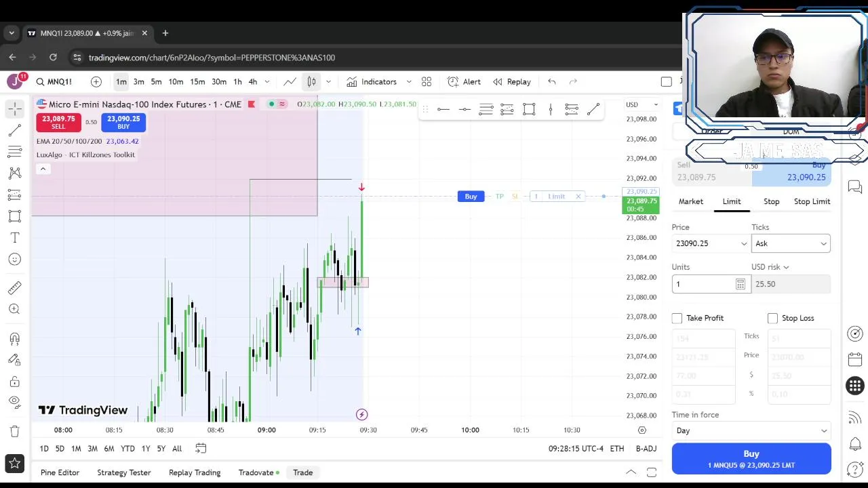This screenshot has height=488, width=868.
Task: Cancel the limit order line on chart
Action: click(578, 197)
